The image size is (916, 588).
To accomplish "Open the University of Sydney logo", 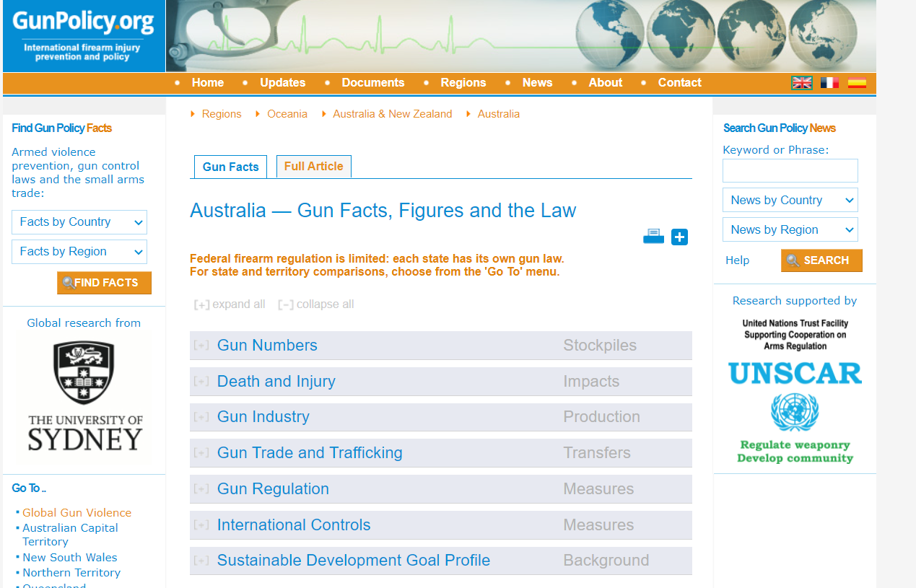I will 84,396.
